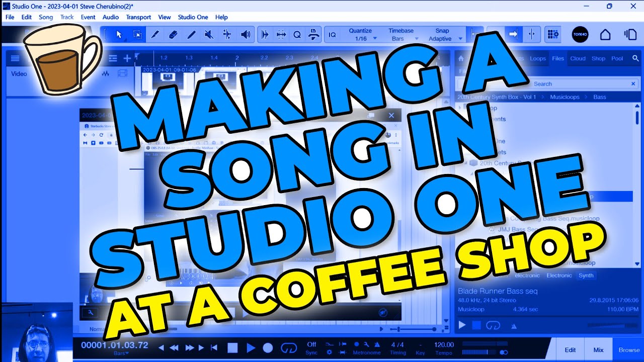Screen dimensions: 644x362
Task: Arm the transport Record button
Action: tap(268, 347)
